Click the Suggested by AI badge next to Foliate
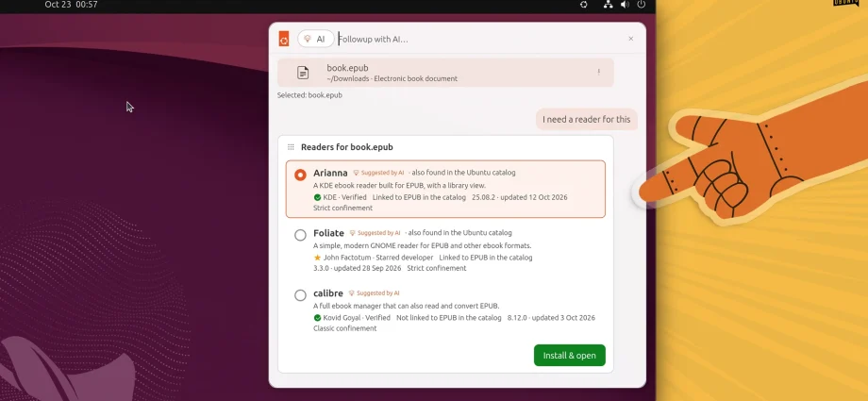 (x=375, y=233)
